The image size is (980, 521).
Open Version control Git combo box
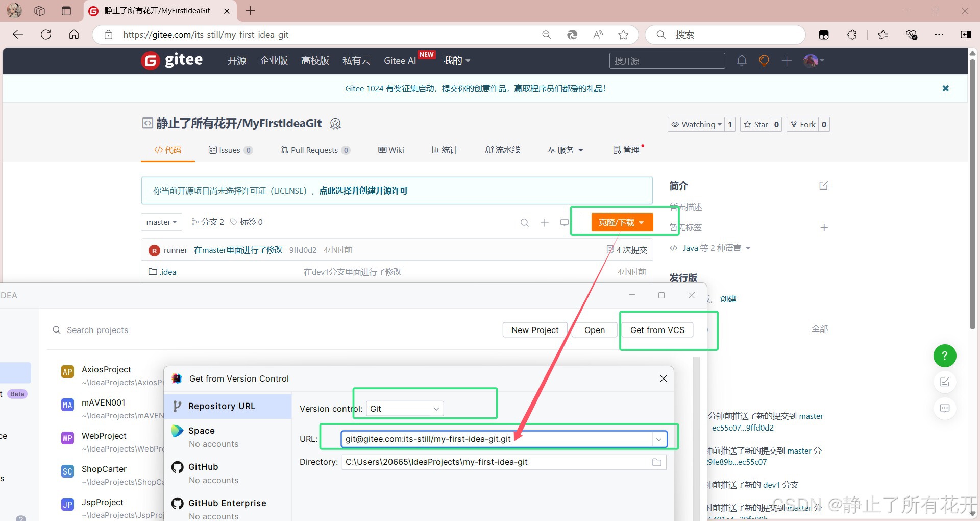[x=405, y=409]
